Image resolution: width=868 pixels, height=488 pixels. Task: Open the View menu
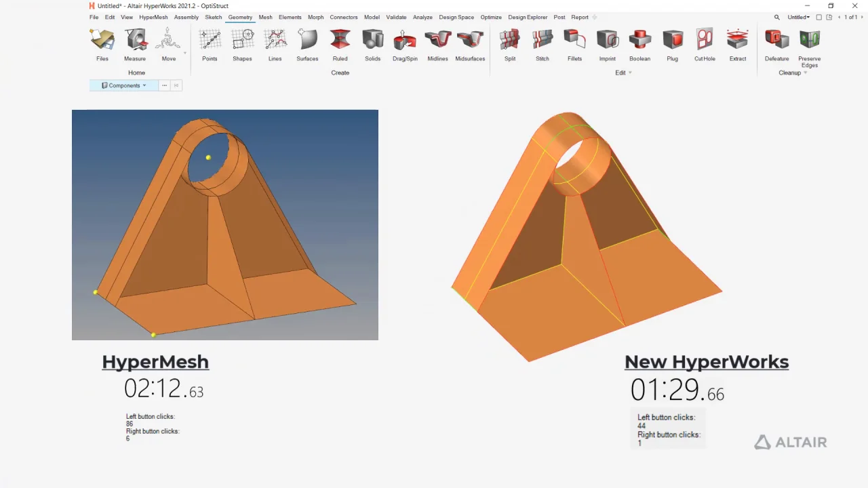click(x=127, y=17)
